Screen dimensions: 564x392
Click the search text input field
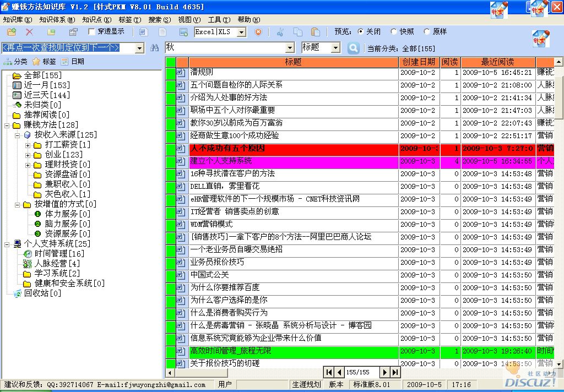[x=230, y=48]
